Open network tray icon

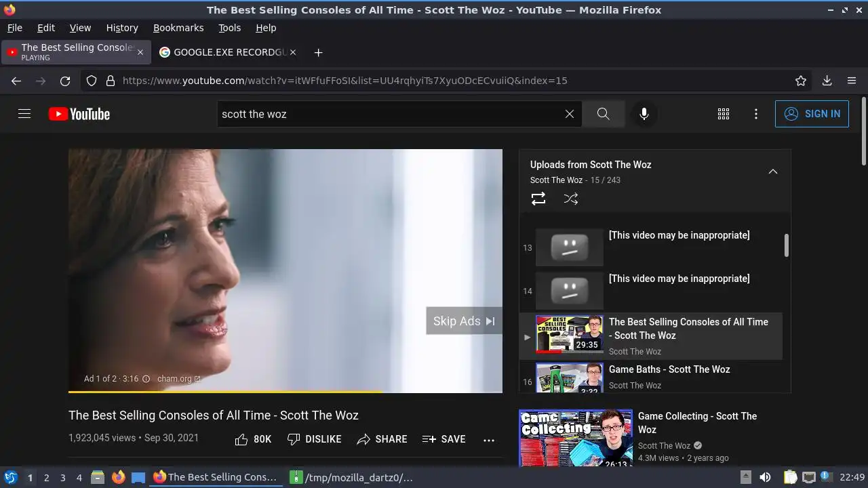pos(808,477)
